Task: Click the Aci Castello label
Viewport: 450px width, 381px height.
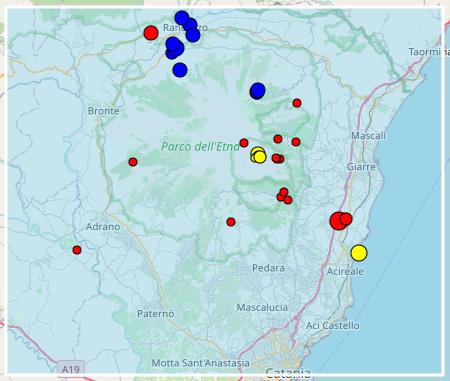Action: [333, 325]
